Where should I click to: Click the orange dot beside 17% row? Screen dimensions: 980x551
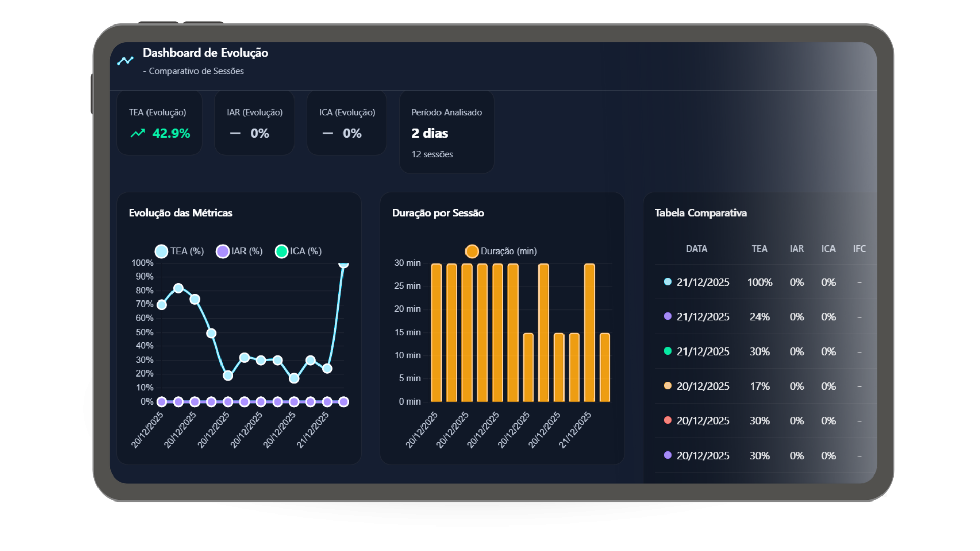click(x=667, y=386)
